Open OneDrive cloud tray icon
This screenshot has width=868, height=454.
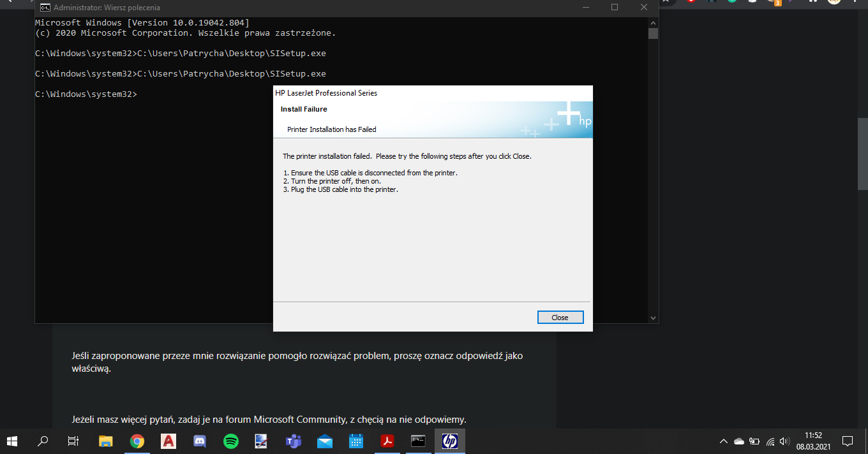(739, 441)
